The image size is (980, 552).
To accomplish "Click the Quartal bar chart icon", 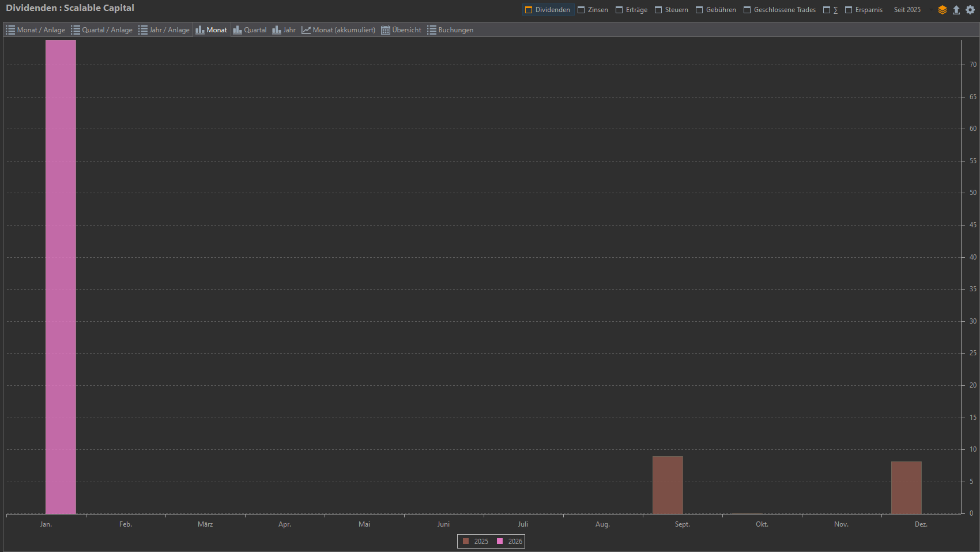I will (238, 30).
